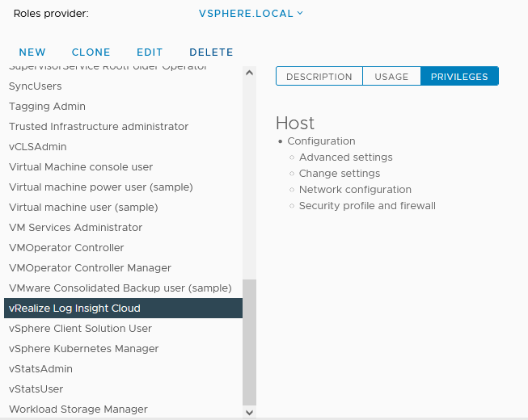Open the VSPHERE.LOCAL roles provider dropdown
The image size is (528, 420).
pos(251,14)
